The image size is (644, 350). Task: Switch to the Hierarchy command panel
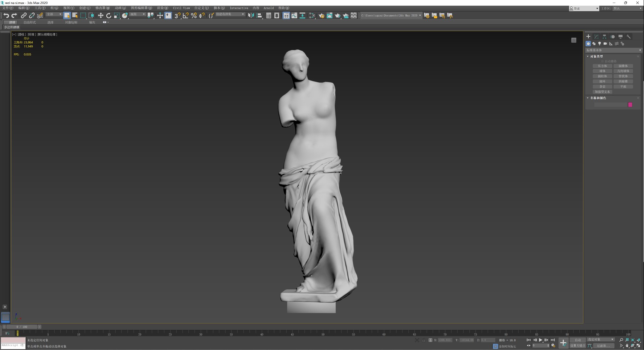point(604,37)
